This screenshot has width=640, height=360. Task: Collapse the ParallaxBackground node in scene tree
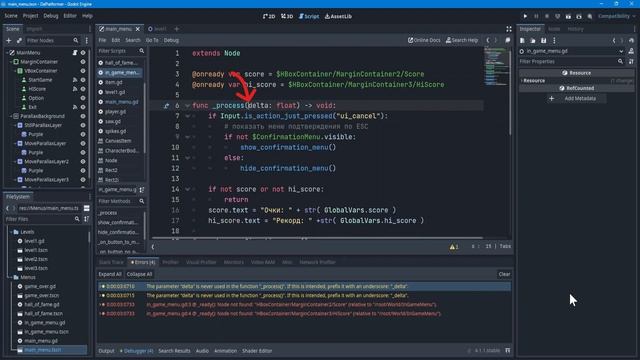click(x=11, y=116)
